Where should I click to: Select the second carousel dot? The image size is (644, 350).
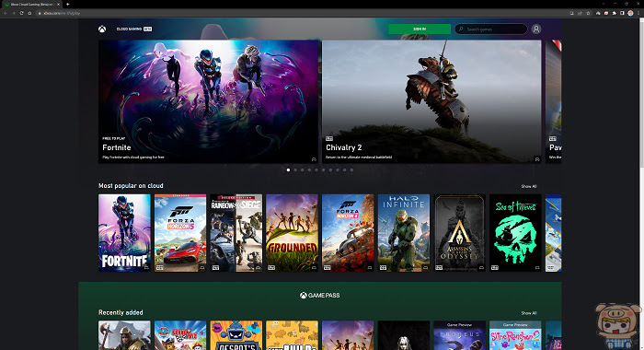[295, 169]
